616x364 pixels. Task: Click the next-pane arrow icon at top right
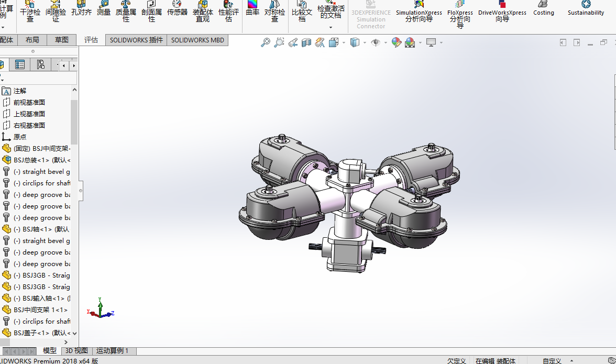[577, 42]
